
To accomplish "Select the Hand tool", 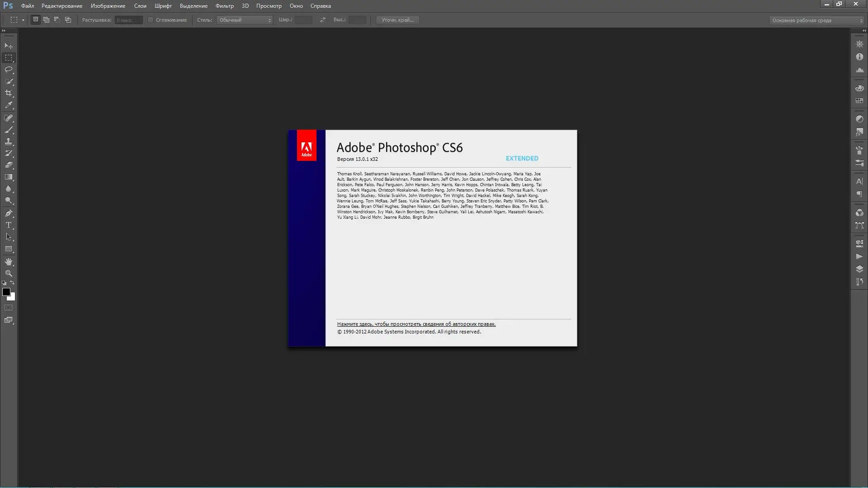I will (x=9, y=262).
